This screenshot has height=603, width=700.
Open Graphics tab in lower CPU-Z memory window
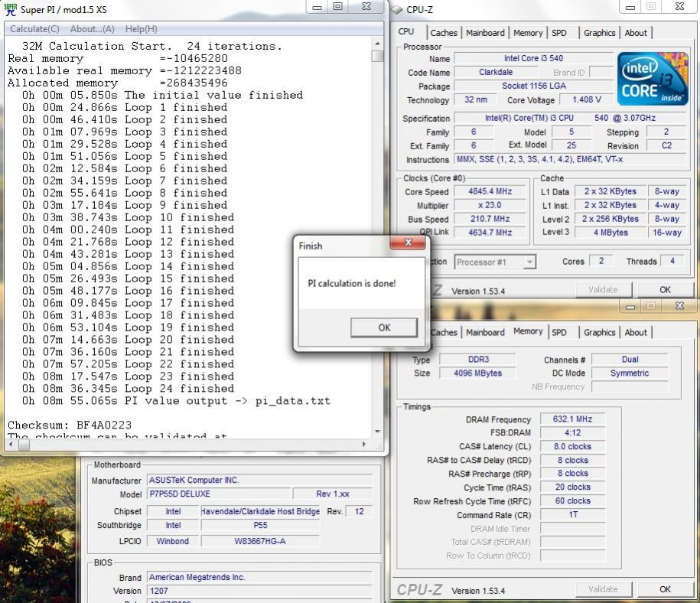tap(599, 332)
